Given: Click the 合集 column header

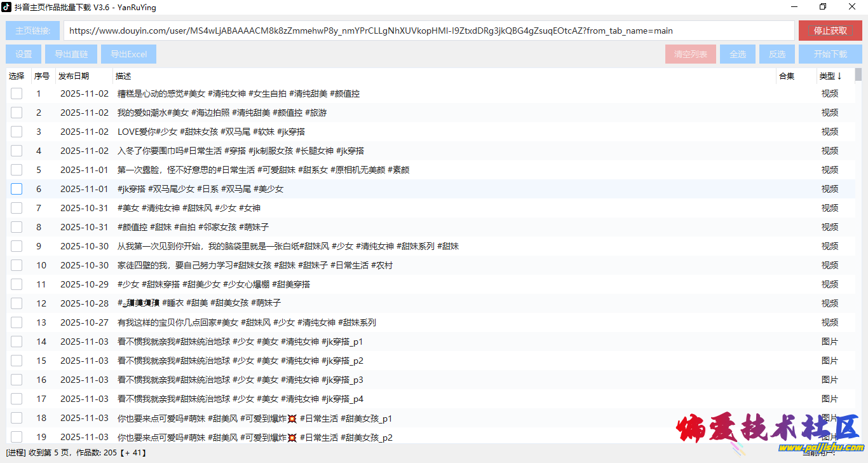Looking at the screenshot, I should 787,76.
